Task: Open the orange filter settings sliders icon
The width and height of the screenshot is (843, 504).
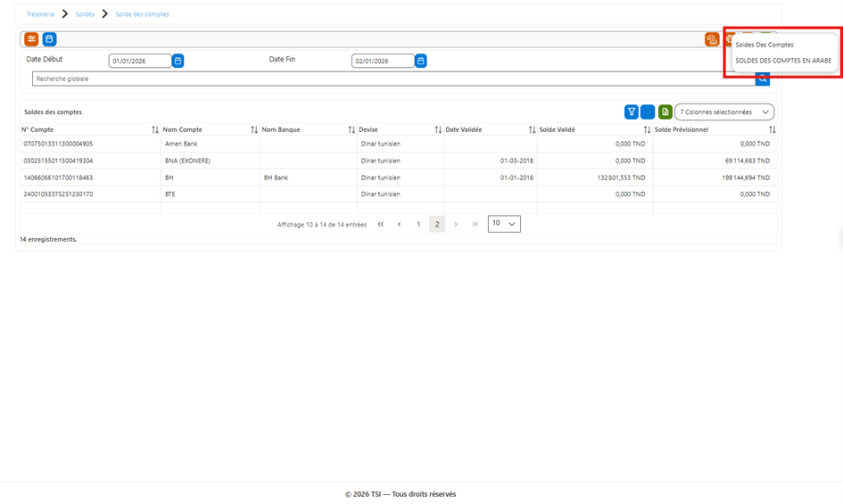Action: pos(31,38)
